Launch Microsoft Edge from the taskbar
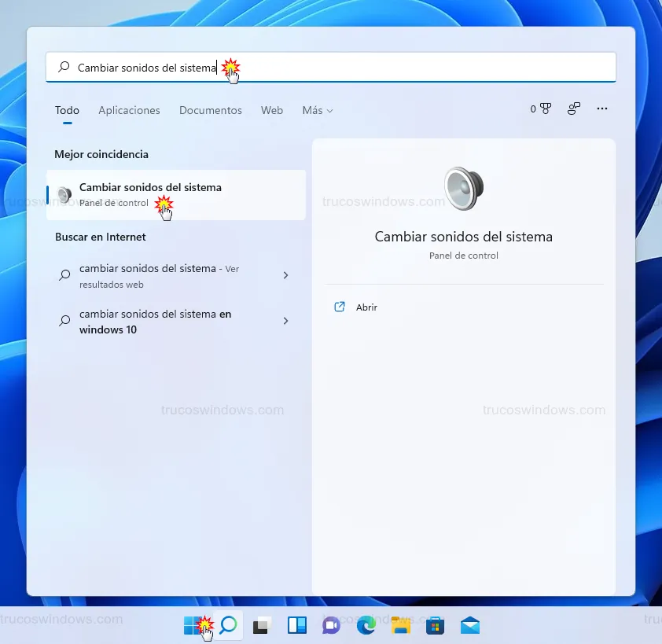Viewport: 662px width, 644px height. click(x=366, y=626)
